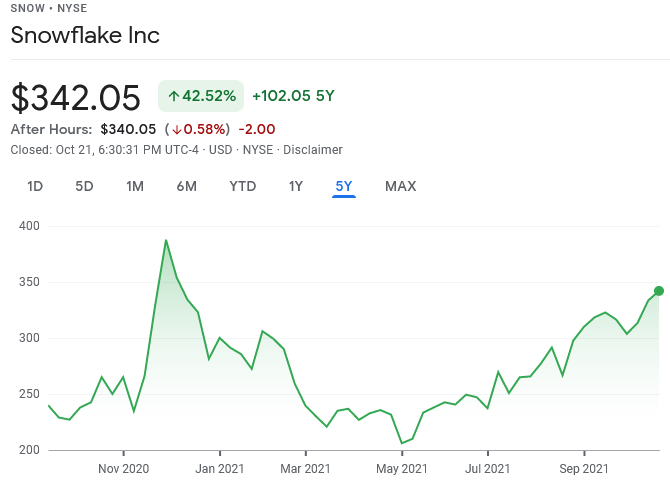Click the Mar 2021 axis label
The width and height of the screenshot is (670, 492).
306,469
